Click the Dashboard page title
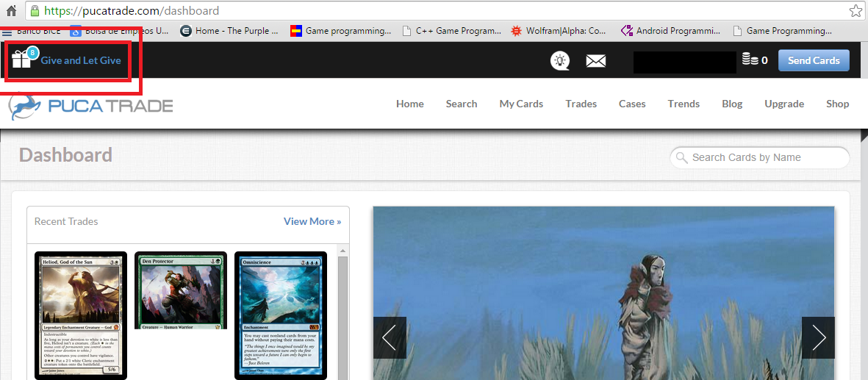The image size is (868, 380). click(x=66, y=154)
